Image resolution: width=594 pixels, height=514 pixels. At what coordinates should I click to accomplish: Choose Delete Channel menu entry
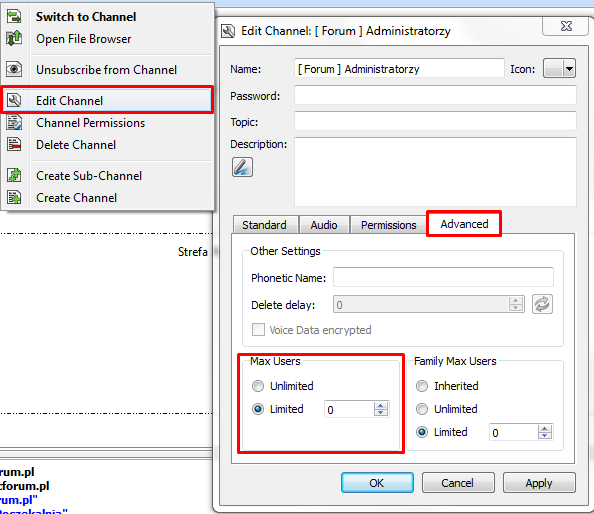point(108,145)
